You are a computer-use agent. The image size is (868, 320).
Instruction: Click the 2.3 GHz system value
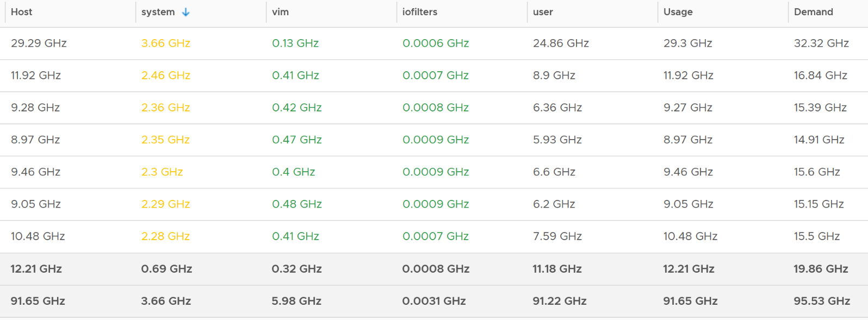(x=162, y=172)
